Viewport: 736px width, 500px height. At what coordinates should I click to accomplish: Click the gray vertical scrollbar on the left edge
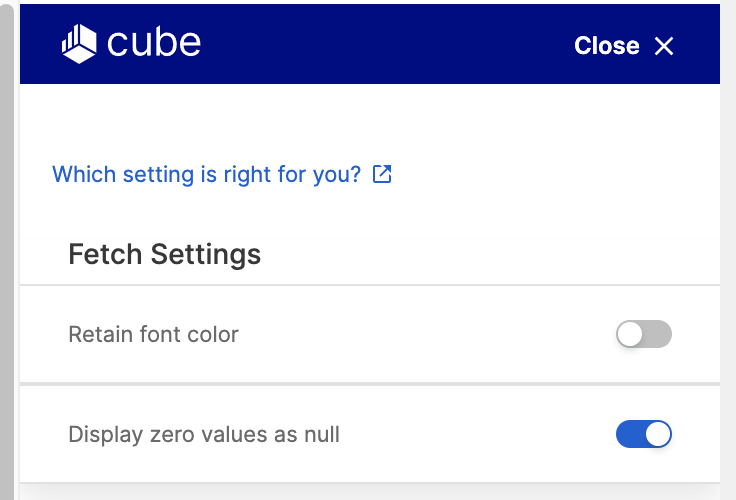[7, 252]
